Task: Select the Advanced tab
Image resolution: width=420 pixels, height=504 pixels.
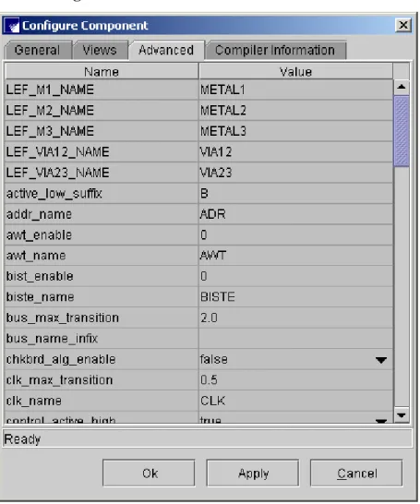Action: click(166, 51)
